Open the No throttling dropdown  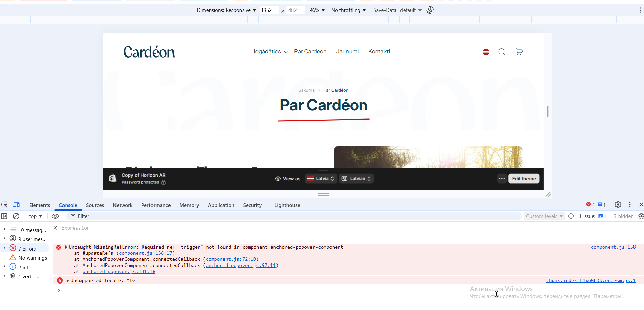coord(348,10)
